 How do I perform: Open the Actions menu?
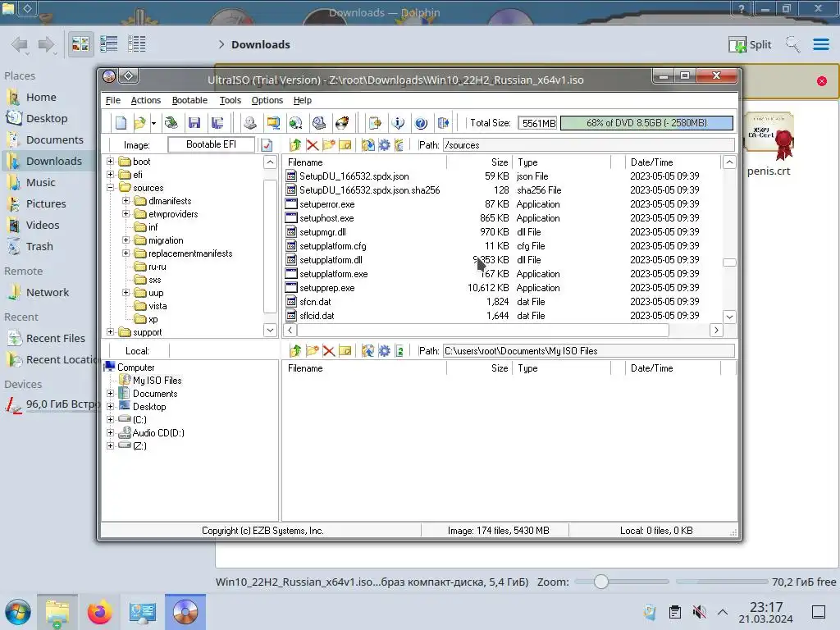[146, 100]
